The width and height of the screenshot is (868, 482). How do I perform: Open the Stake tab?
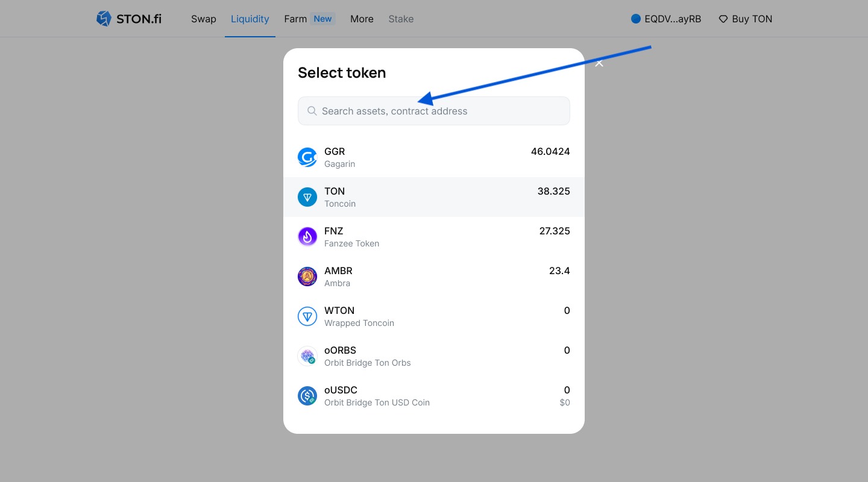pos(401,19)
